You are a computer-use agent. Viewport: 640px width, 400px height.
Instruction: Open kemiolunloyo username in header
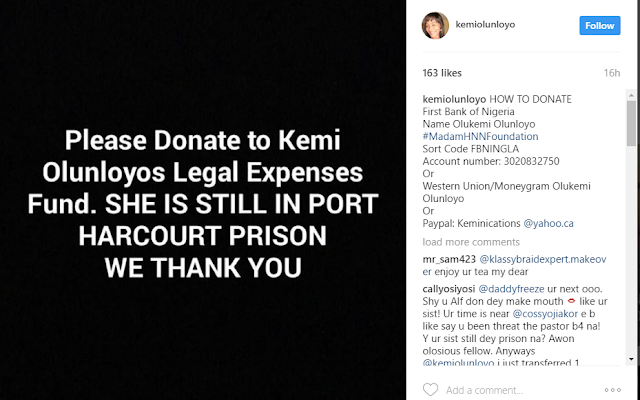[x=486, y=23]
